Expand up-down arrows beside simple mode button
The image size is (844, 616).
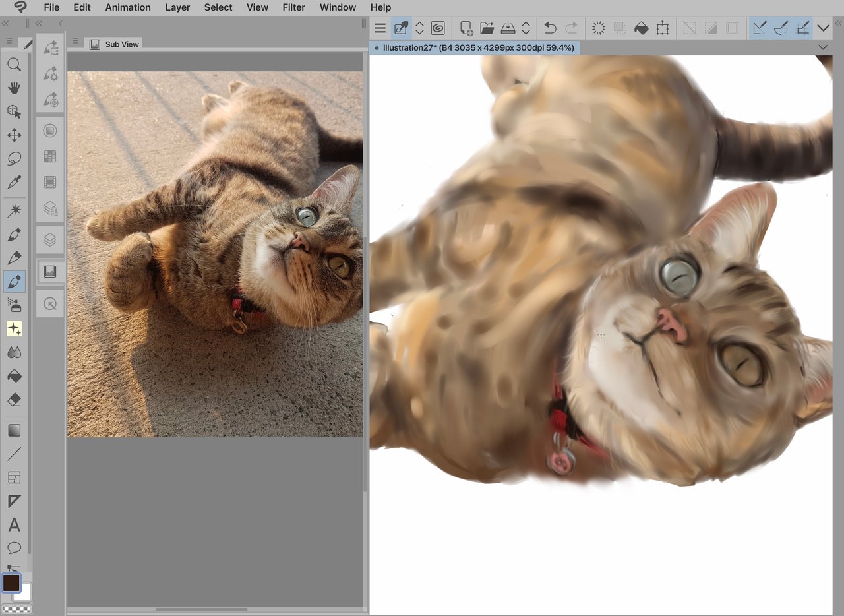pyautogui.click(x=419, y=28)
